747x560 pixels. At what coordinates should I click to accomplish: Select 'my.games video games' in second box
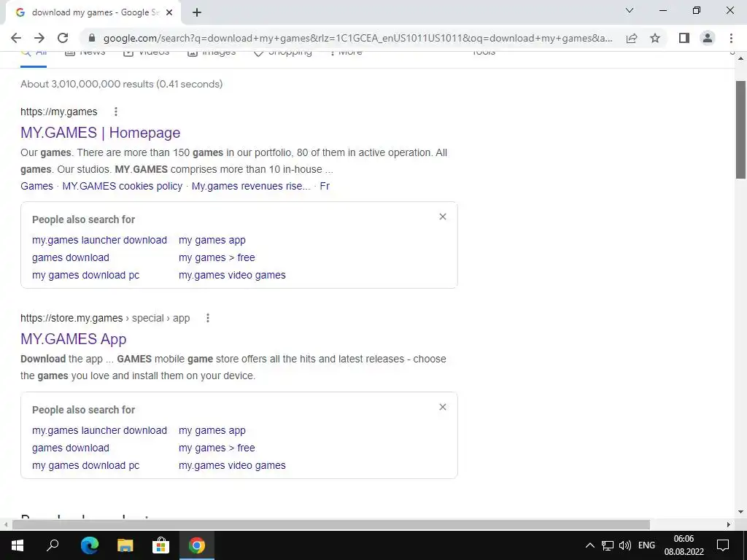coord(232,466)
